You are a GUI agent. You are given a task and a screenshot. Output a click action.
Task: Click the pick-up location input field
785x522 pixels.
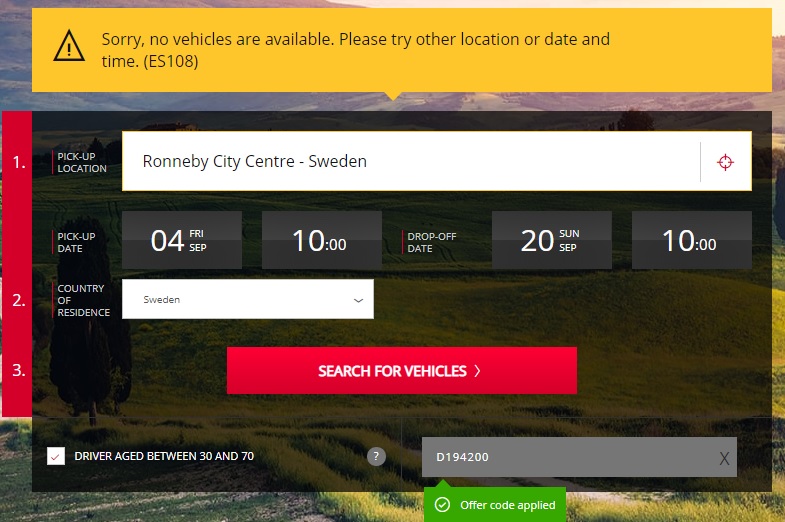[x=410, y=161]
